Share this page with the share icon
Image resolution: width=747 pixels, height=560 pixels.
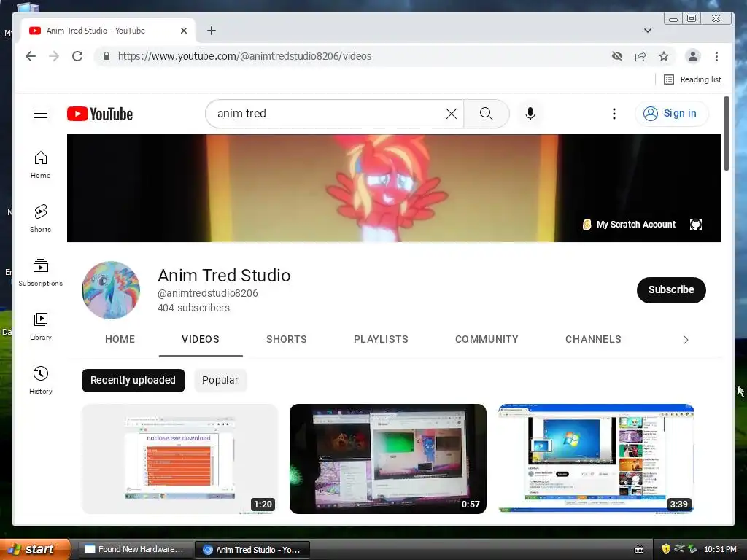(x=640, y=56)
